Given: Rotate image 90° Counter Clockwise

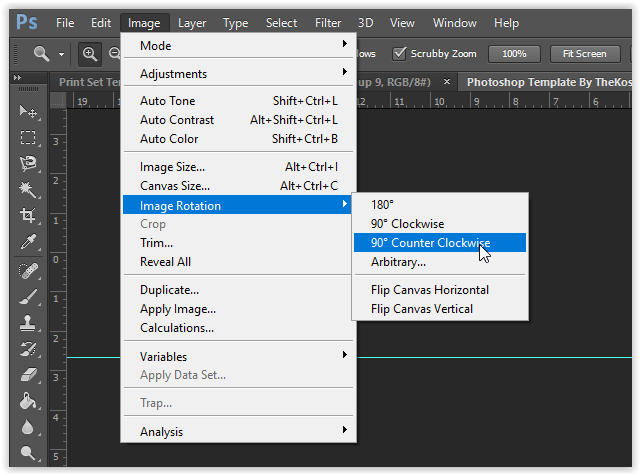Looking at the screenshot, I should pos(440,243).
